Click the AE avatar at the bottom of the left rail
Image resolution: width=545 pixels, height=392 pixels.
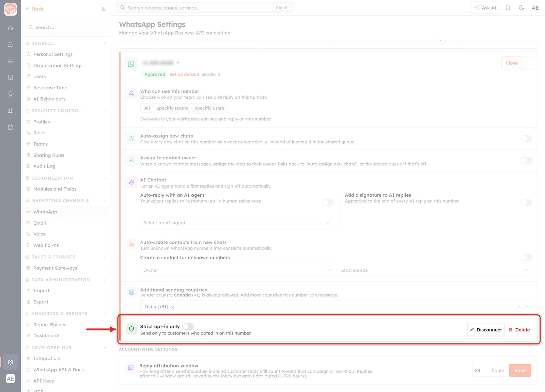(11, 379)
